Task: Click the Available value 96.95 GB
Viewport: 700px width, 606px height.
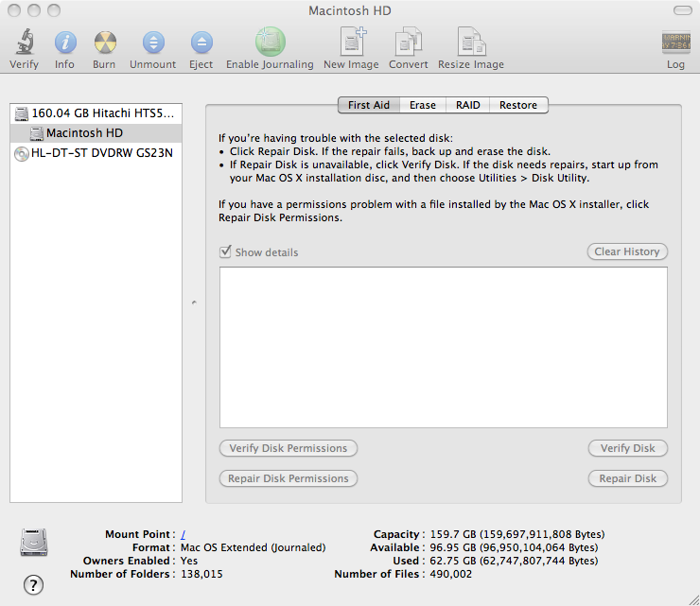Action: tap(514, 547)
